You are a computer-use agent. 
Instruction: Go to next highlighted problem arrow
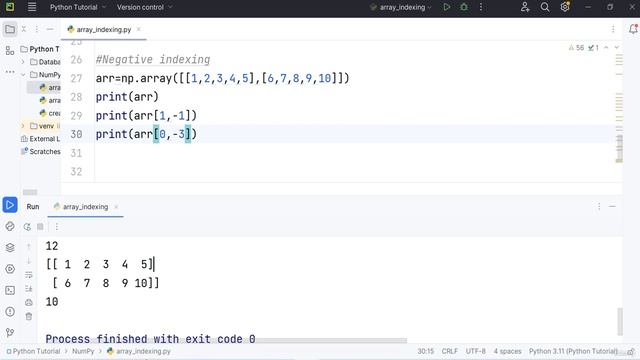pyautogui.click(x=617, y=48)
